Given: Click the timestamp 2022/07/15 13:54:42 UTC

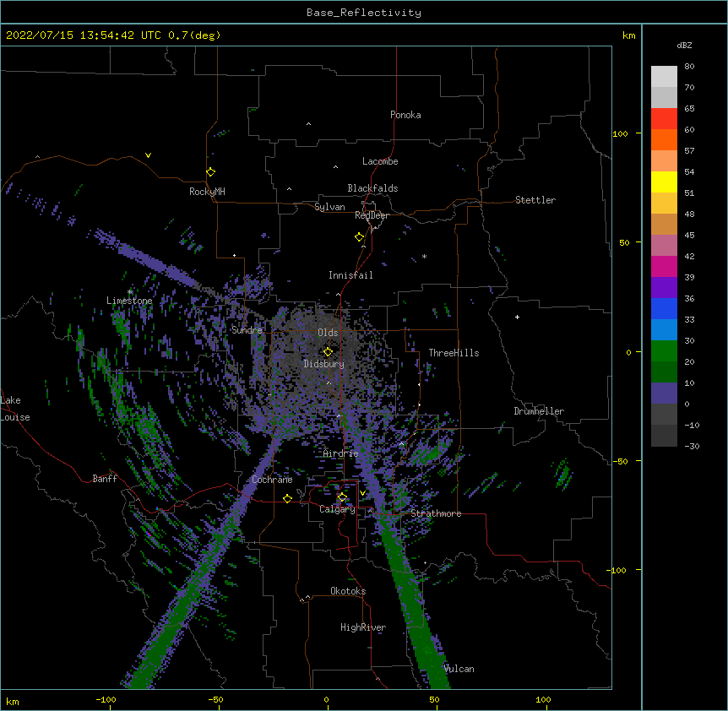Looking at the screenshot, I should tap(84, 35).
